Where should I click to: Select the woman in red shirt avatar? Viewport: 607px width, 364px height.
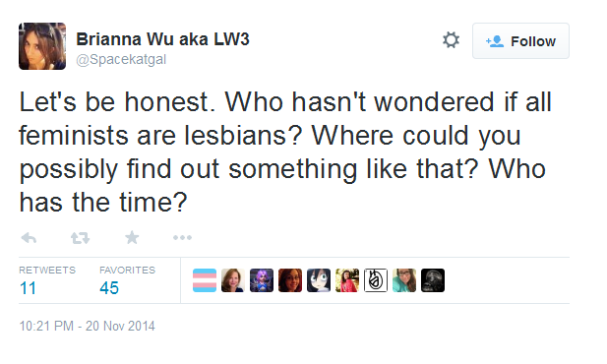pos(347,280)
